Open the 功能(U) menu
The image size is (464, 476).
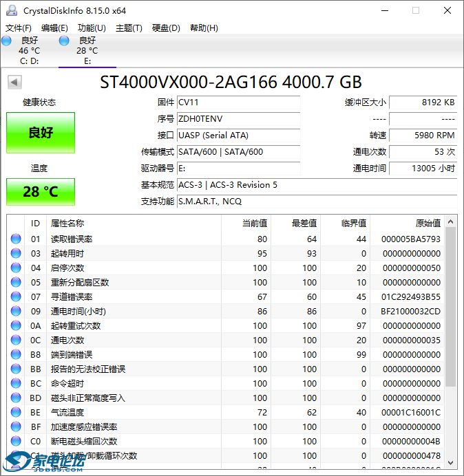click(92, 28)
